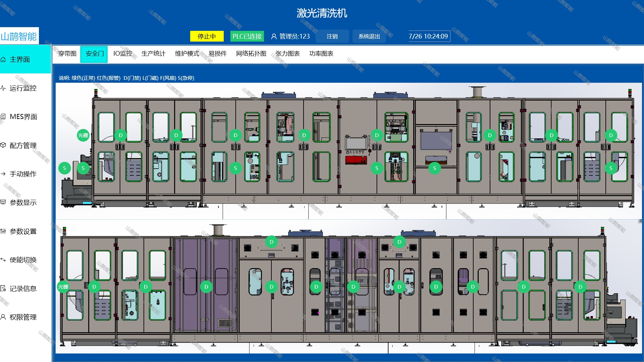Image resolution: width=644 pixels, height=362 pixels.
Task: Select the 穿带图 tab
Action: click(67, 54)
